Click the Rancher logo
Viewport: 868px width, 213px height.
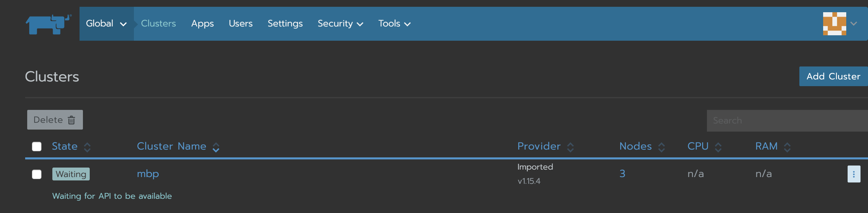(x=48, y=23)
